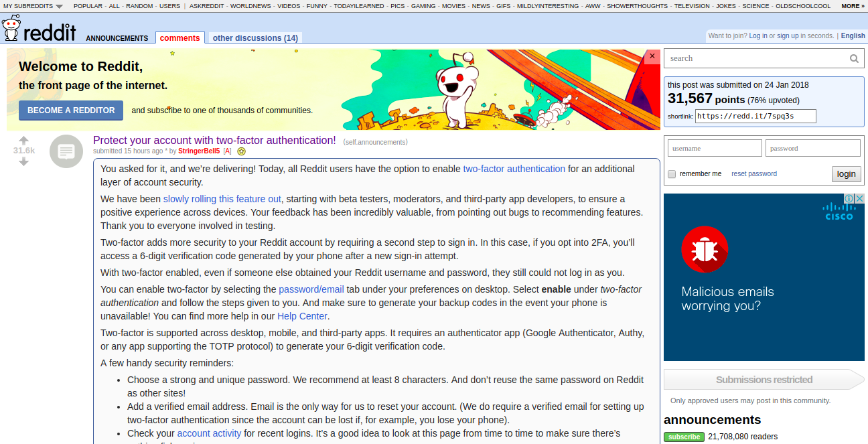Open the two-factor authentication link in post
The image size is (868, 444).
(514, 169)
